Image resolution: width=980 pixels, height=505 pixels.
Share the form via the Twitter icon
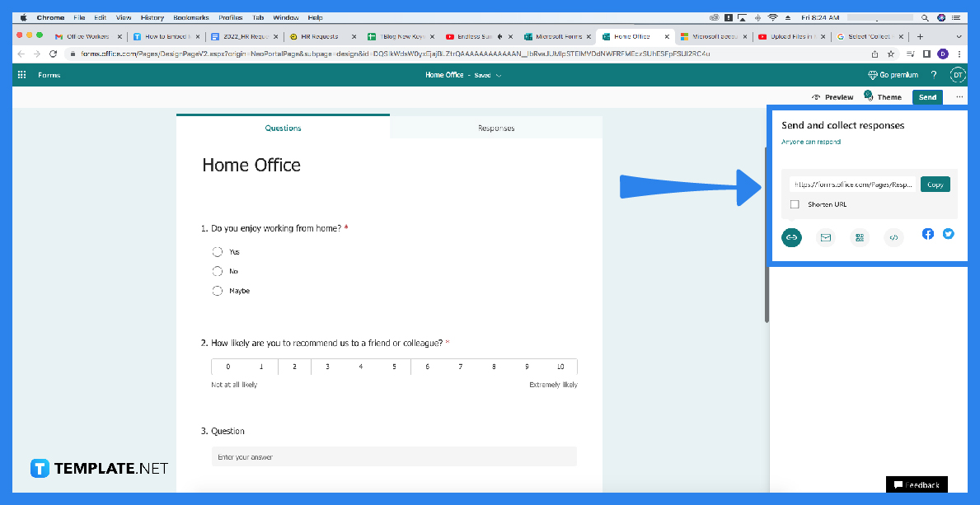949,234
